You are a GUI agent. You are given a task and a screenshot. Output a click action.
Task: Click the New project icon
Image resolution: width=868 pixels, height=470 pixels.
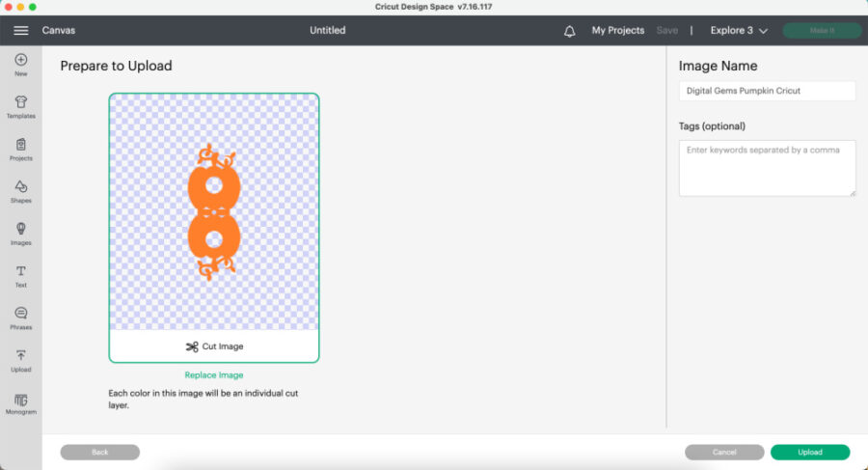pyautogui.click(x=21, y=65)
